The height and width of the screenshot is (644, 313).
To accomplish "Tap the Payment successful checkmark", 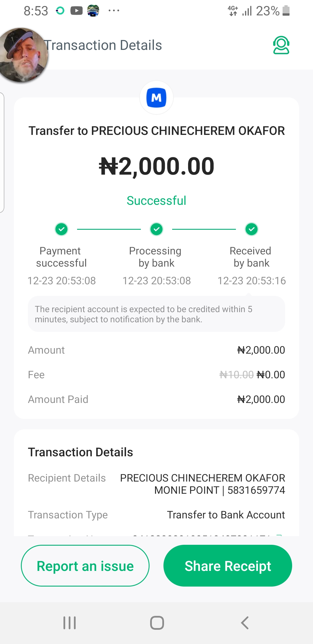I will pos(61,229).
